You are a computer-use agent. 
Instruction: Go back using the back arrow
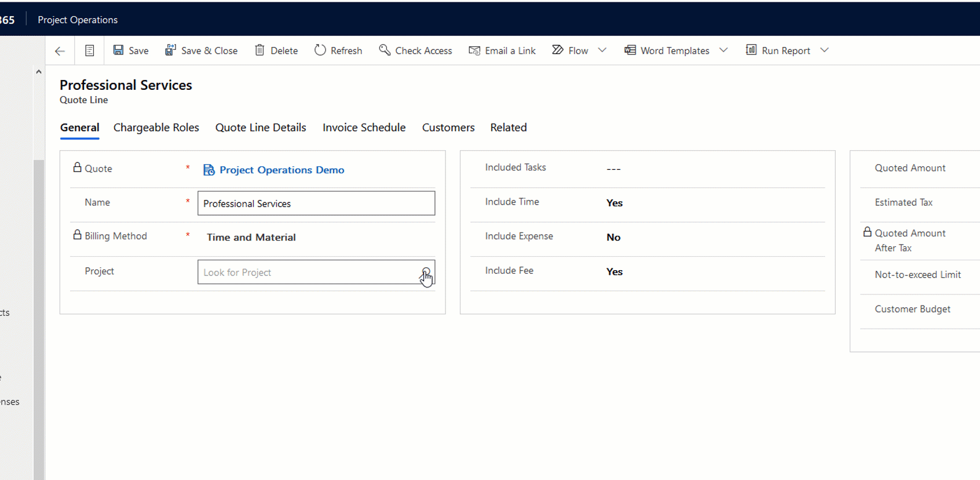60,51
